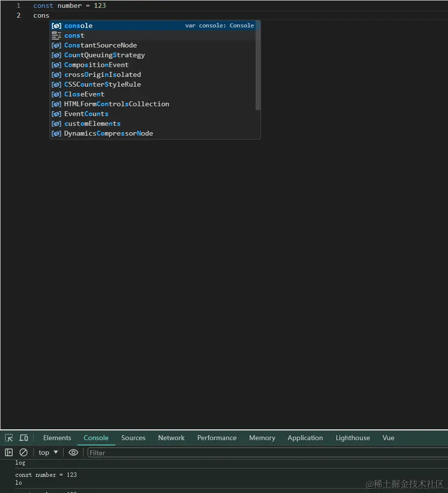
Task: Click the icon beside ConstantSourceNode
Action: click(56, 45)
